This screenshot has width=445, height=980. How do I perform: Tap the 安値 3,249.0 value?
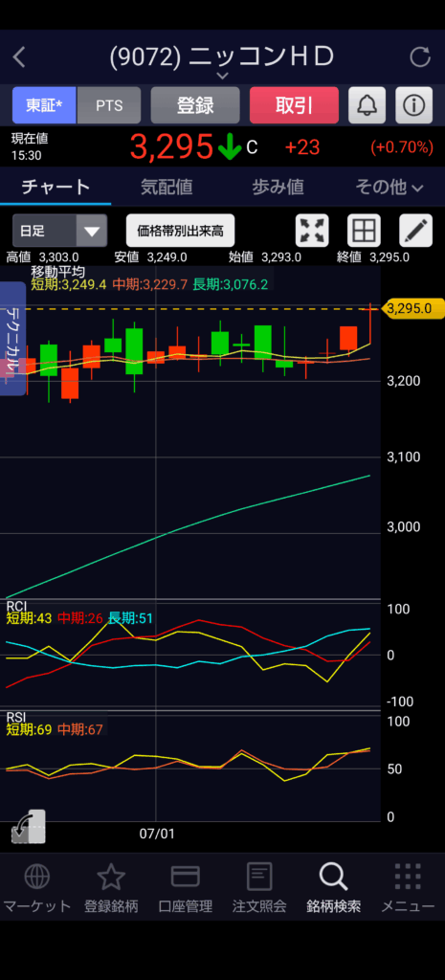click(150, 256)
